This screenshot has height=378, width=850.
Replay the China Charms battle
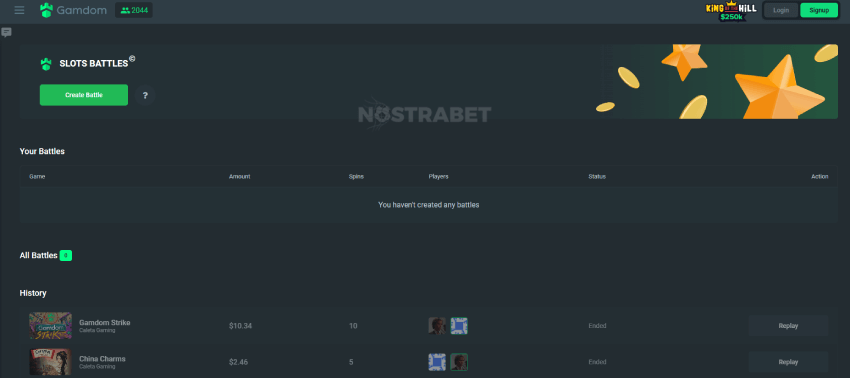(788, 362)
